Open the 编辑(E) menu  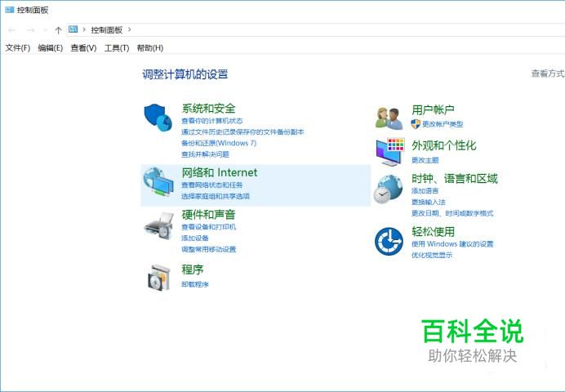point(51,48)
